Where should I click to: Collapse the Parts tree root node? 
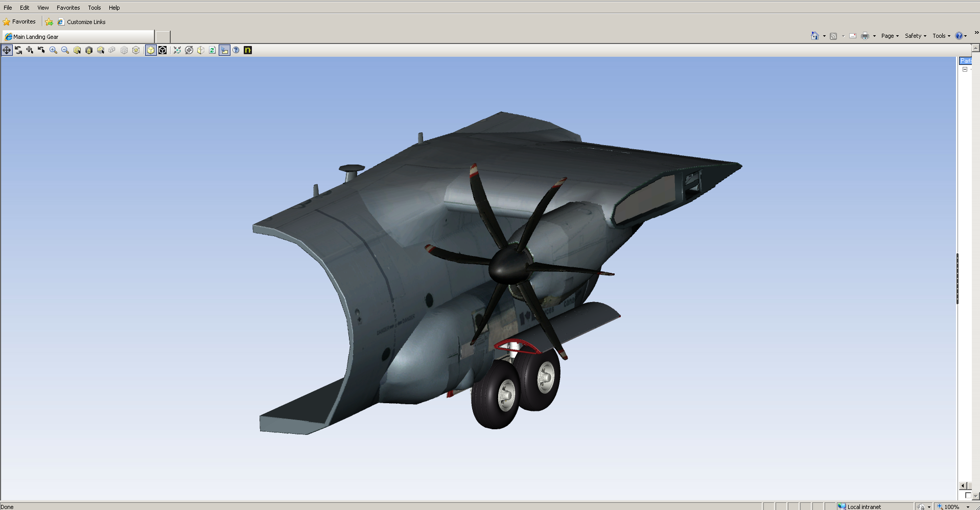point(965,69)
